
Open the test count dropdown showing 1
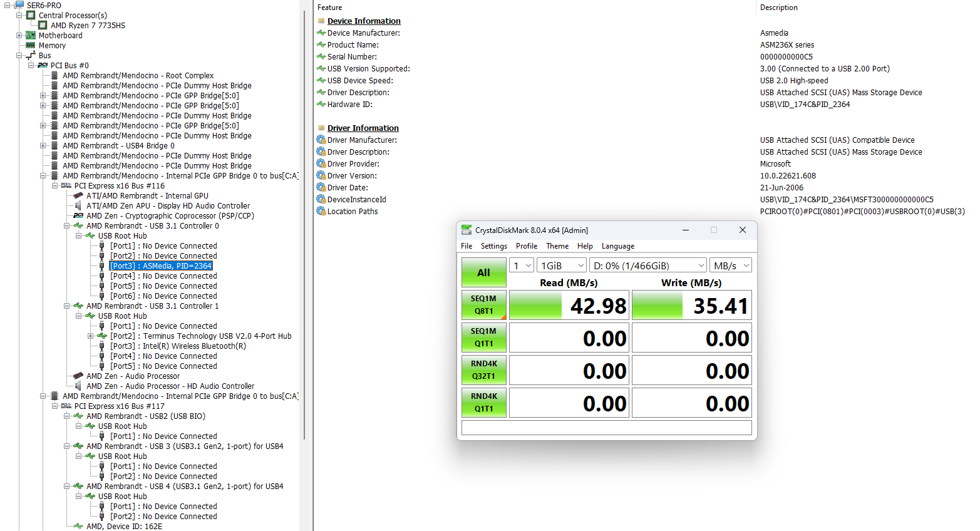[522, 265]
